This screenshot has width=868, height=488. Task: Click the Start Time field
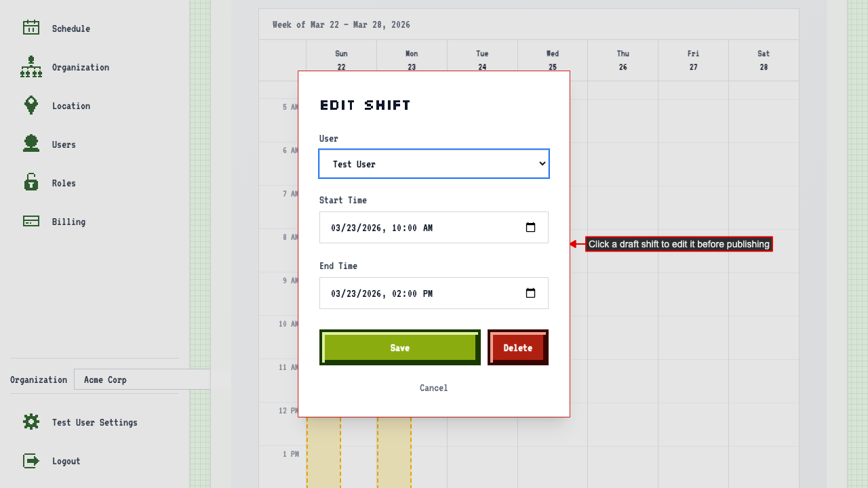(420, 228)
